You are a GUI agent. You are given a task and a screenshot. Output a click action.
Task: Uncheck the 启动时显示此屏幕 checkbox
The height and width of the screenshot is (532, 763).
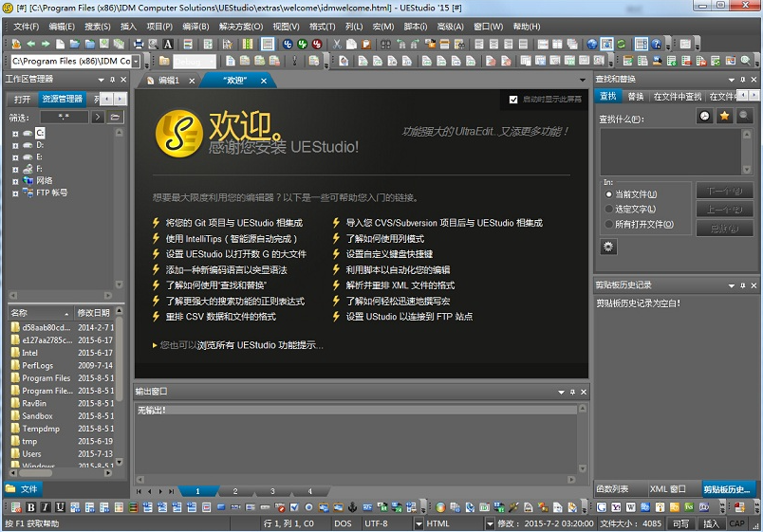513,100
